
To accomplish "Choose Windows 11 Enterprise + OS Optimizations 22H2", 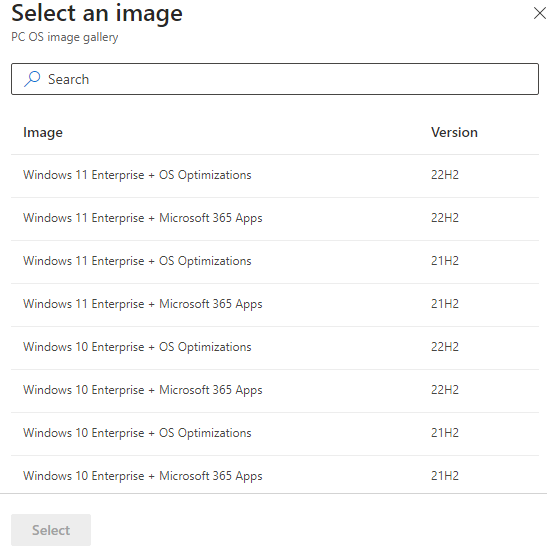I will point(275,176).
